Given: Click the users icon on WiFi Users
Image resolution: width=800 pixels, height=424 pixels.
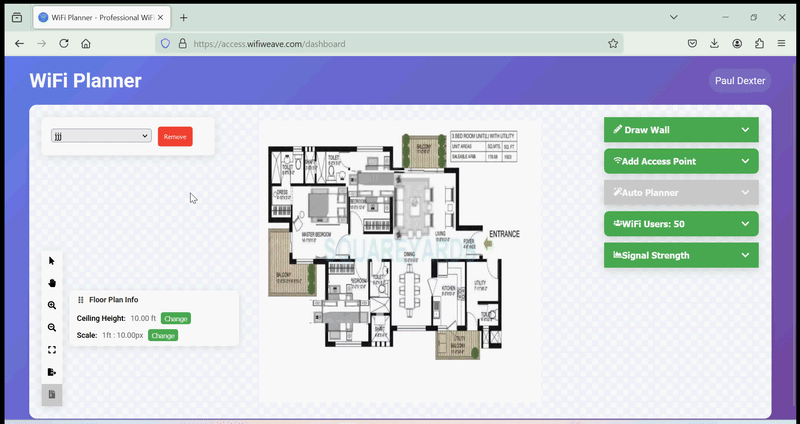Looking at the screenshot, I should [x=617, y=223].
